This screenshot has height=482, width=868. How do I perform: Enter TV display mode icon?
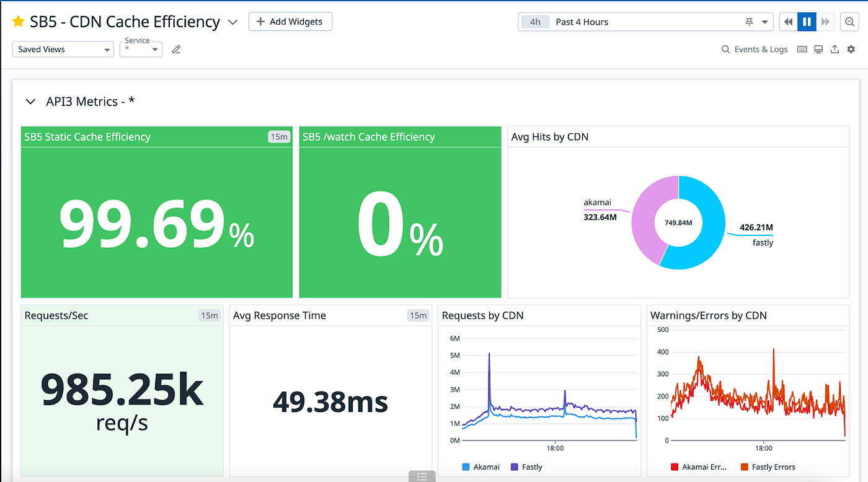click(818, 50)
